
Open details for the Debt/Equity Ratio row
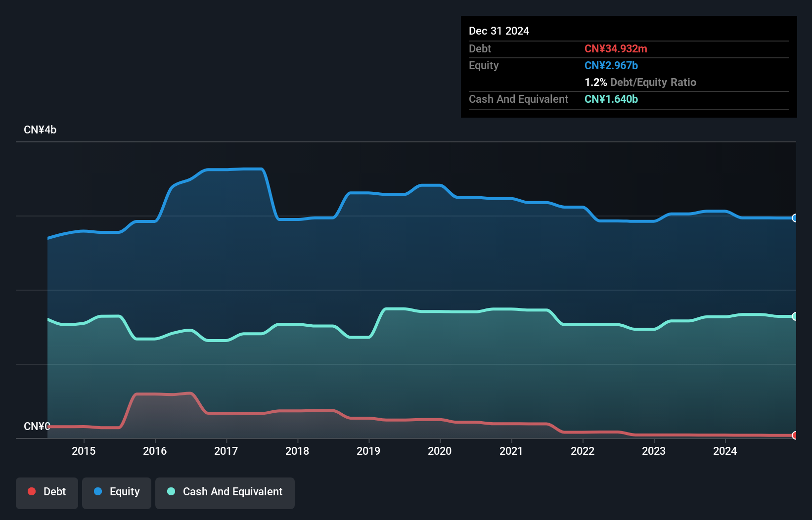tap(640, 82)
